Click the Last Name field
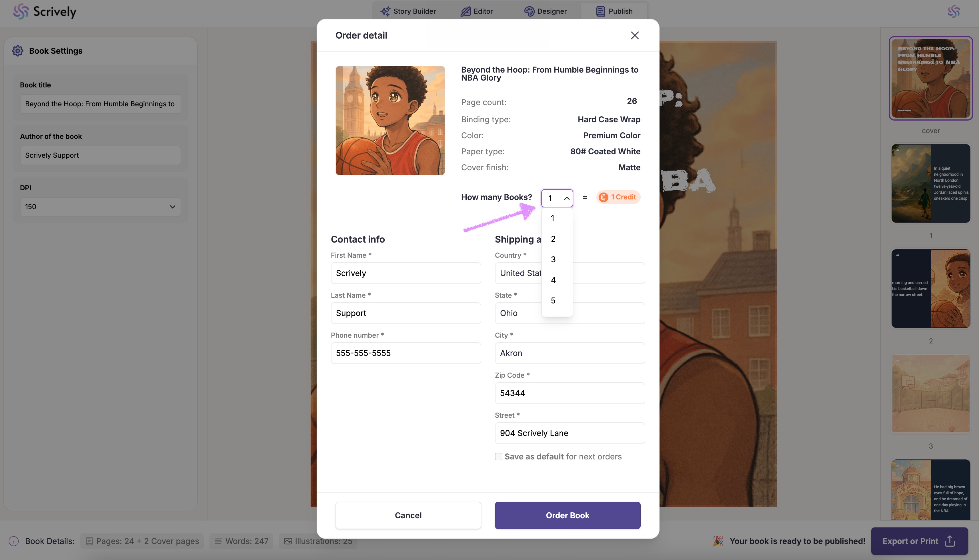Viewport: 979px width, 560px height. click(406, 313)
